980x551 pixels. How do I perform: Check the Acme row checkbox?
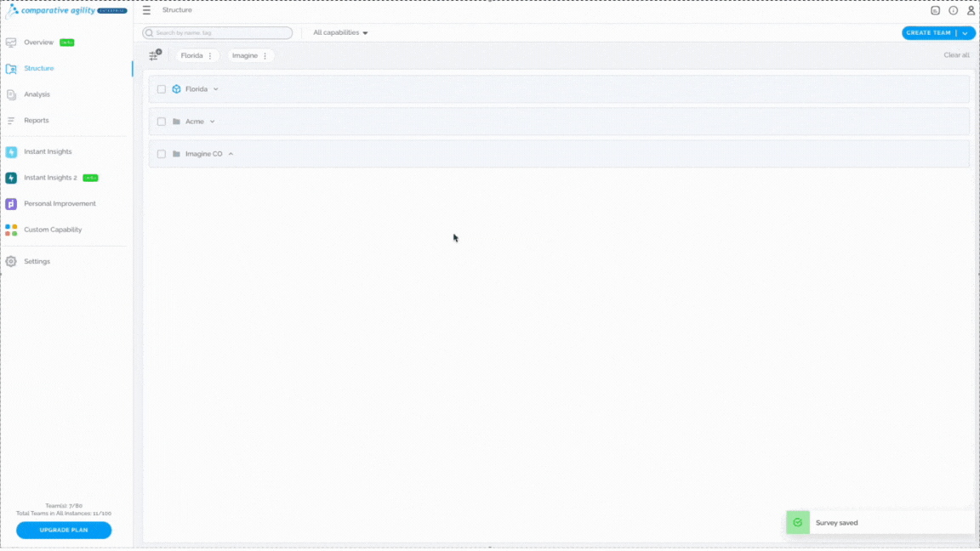[162, 122]
